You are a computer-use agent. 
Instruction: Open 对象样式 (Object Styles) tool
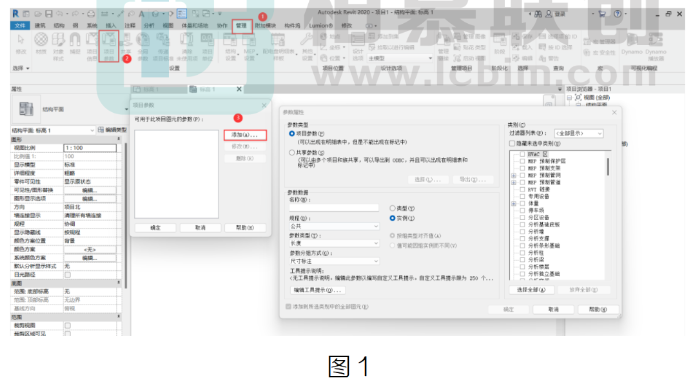click(58, 46)
